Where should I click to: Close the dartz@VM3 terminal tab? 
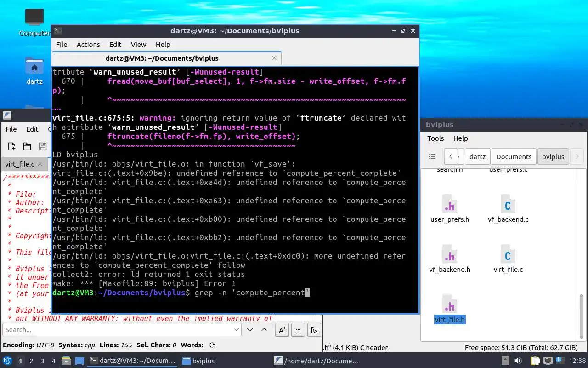coord(274,58)
